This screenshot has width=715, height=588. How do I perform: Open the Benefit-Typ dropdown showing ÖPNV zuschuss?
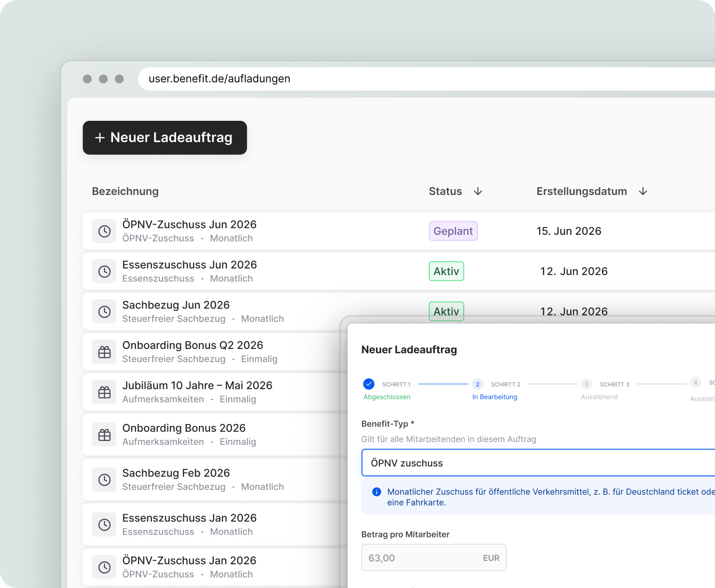[538, 463]
